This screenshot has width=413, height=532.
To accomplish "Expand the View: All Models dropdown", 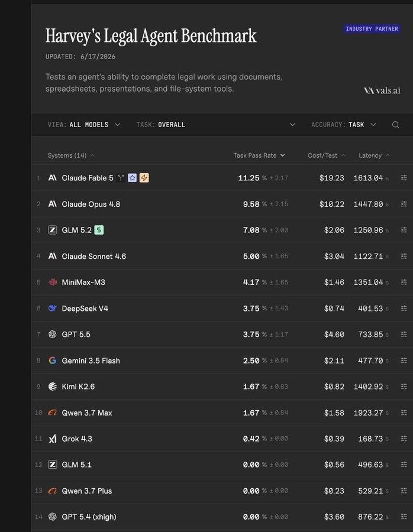I will tap(84, 125).
